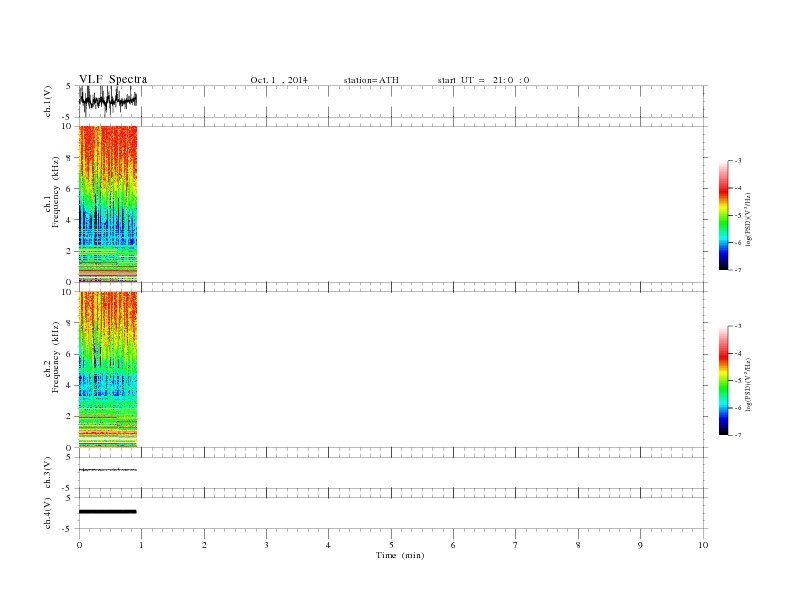792x612 pixels.
Task: Click the "6" tick on ch.1 frequency axis
Action: [69, 189]
